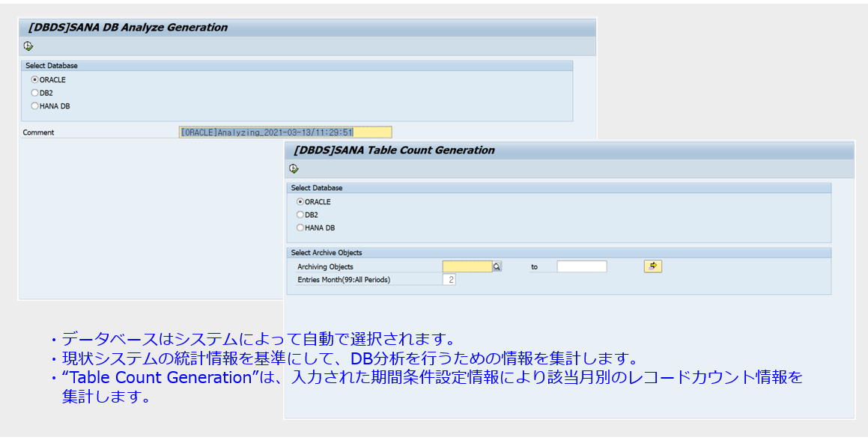Viewport: 868px width, 440px height.
Task: Click the Archiving Objects from field
Action: click(x=467, y=266)
